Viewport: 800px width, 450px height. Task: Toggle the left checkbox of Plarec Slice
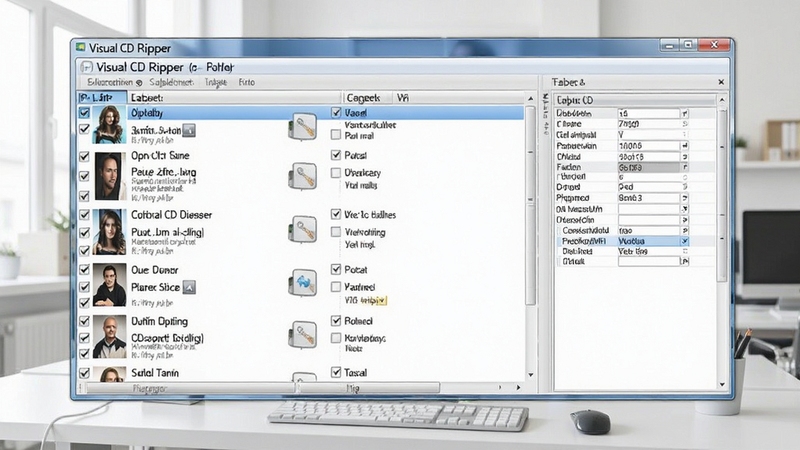click(84, 287)
